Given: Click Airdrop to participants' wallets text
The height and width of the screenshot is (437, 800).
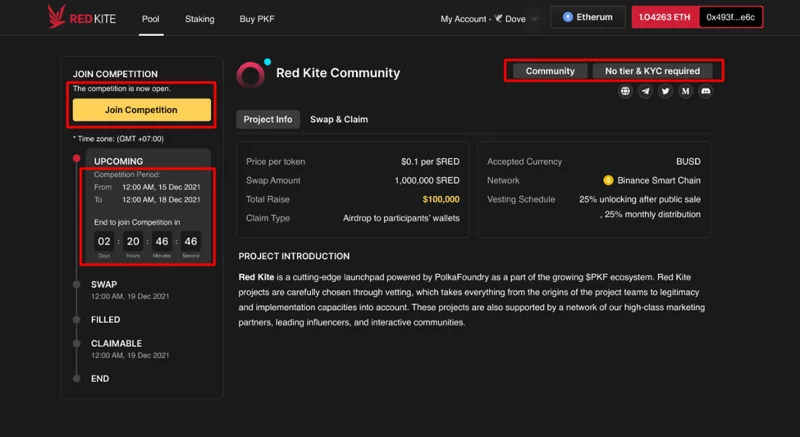Looking at the screenshot, I should (401, 218).
